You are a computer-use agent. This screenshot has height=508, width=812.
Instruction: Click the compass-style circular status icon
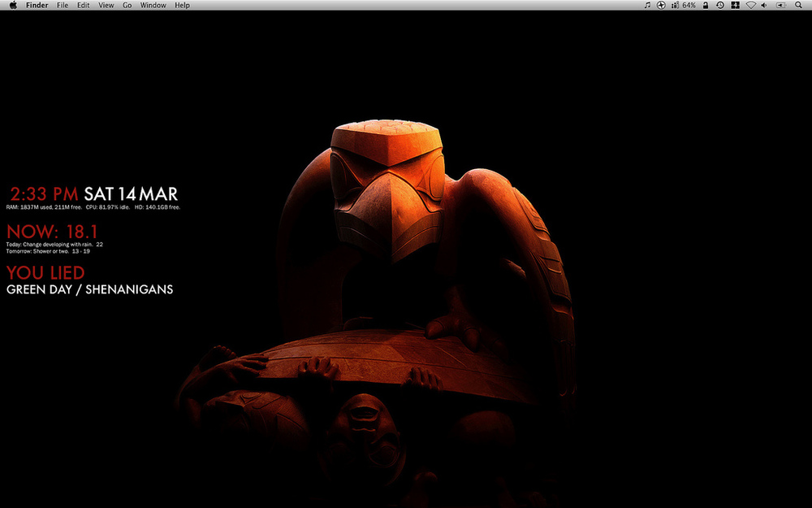661,5
